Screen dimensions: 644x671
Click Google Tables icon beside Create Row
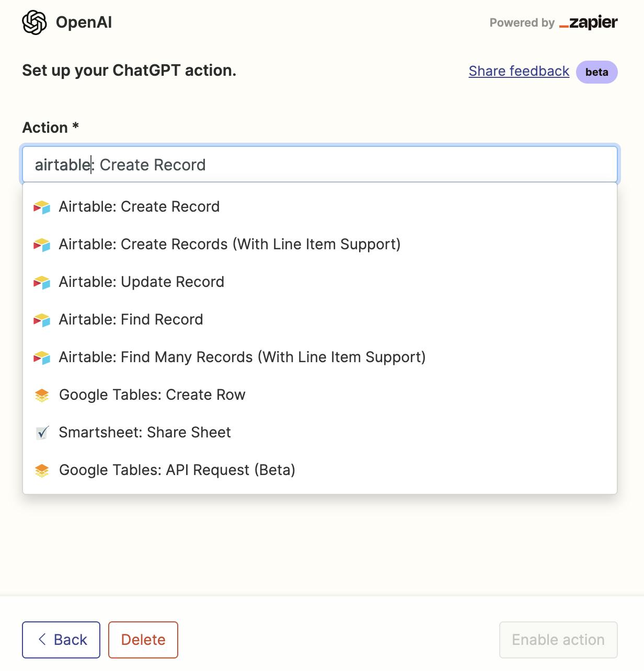pos(42,395)
